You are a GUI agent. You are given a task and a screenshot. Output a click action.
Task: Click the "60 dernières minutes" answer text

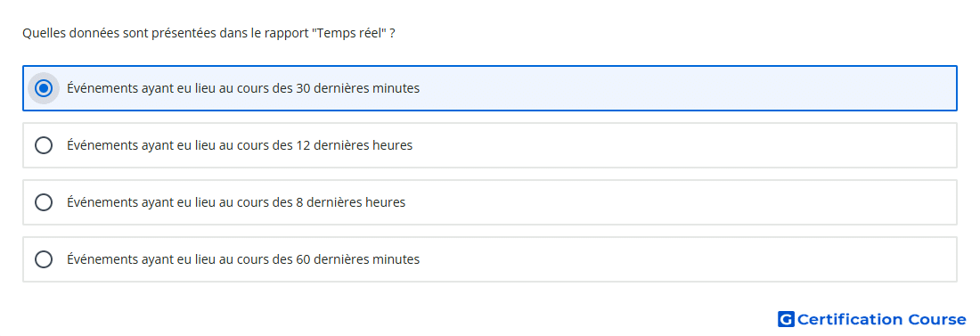click(x=243, y=259)
